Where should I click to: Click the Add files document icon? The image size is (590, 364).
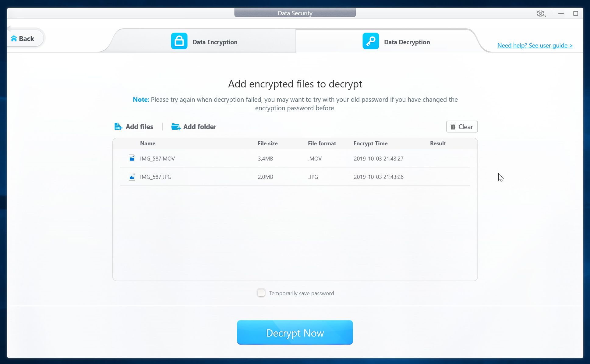tap(118, 127)
